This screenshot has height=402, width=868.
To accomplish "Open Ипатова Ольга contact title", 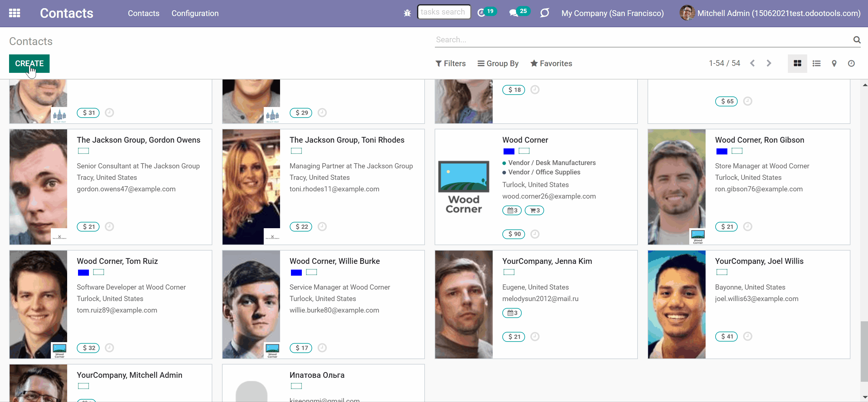I will tap(317, 375).
